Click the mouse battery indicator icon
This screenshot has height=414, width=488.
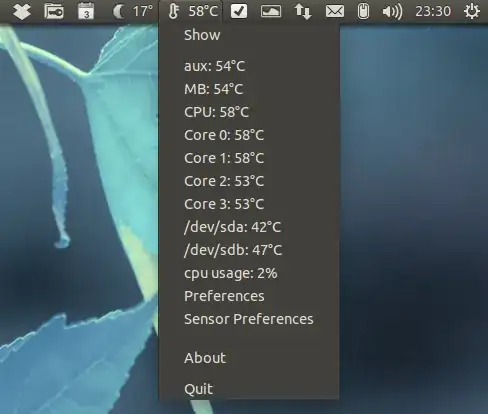tap(363, 11)
